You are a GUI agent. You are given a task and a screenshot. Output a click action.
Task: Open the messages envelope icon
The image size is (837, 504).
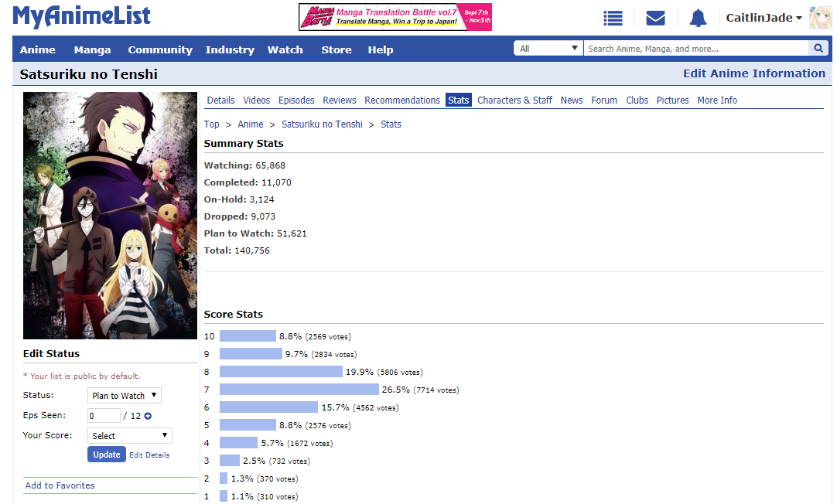point(655,18)
